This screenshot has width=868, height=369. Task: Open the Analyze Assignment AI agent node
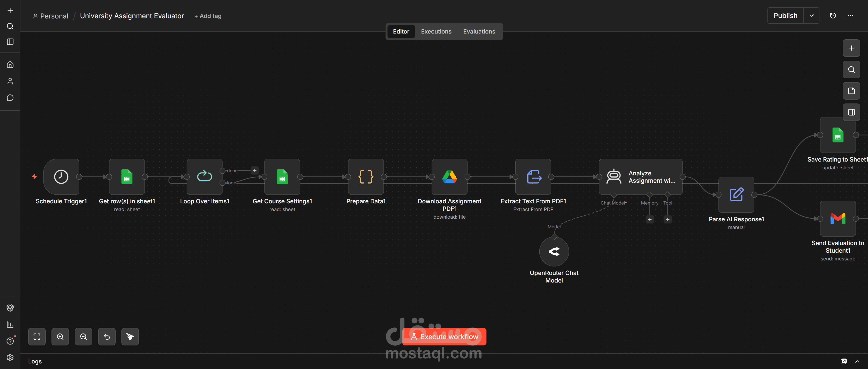640,177
